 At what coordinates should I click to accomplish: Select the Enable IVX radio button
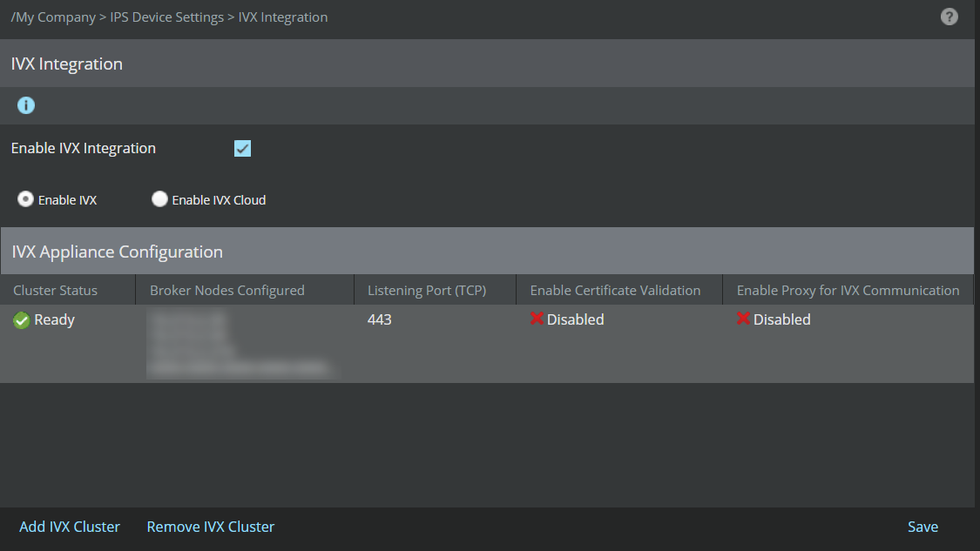click(x=25, y=199)
